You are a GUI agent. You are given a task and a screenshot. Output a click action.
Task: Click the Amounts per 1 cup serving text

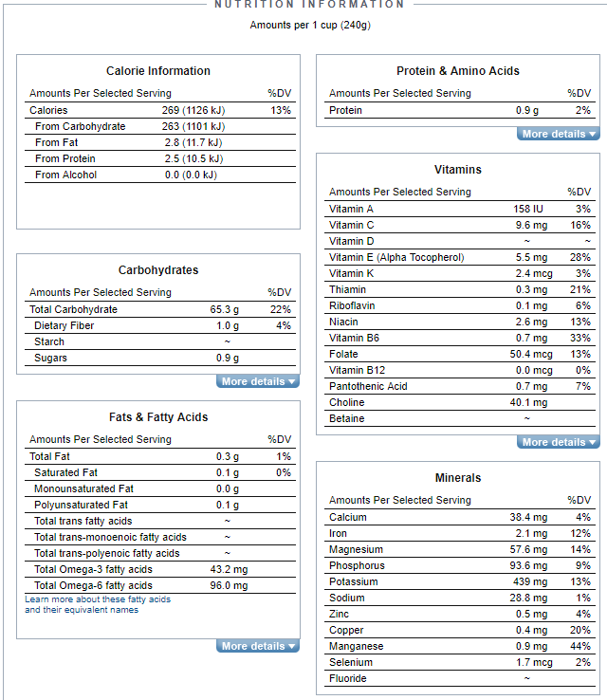coord(310,25)
